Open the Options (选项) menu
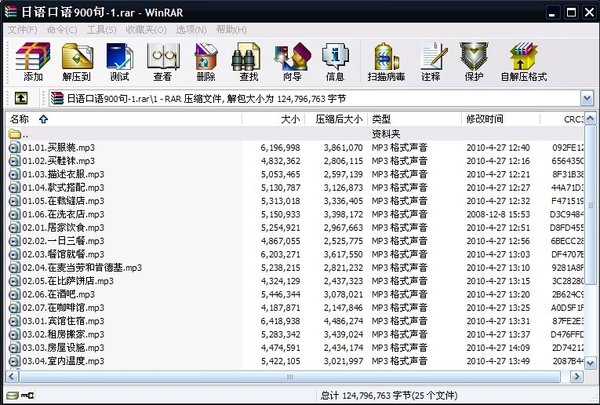This screenshot has height=405, width=600. tap(191, 29)
